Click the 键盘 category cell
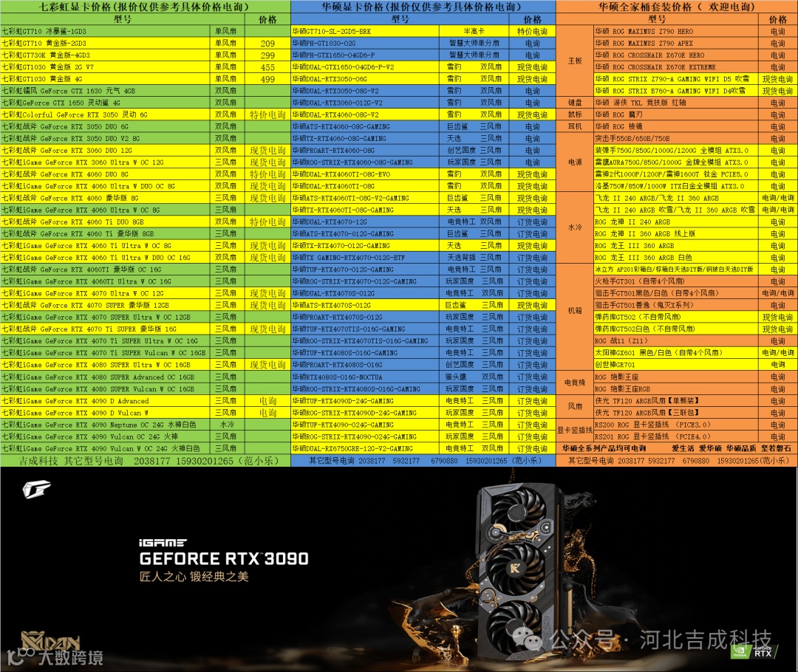 pos(575,103)
